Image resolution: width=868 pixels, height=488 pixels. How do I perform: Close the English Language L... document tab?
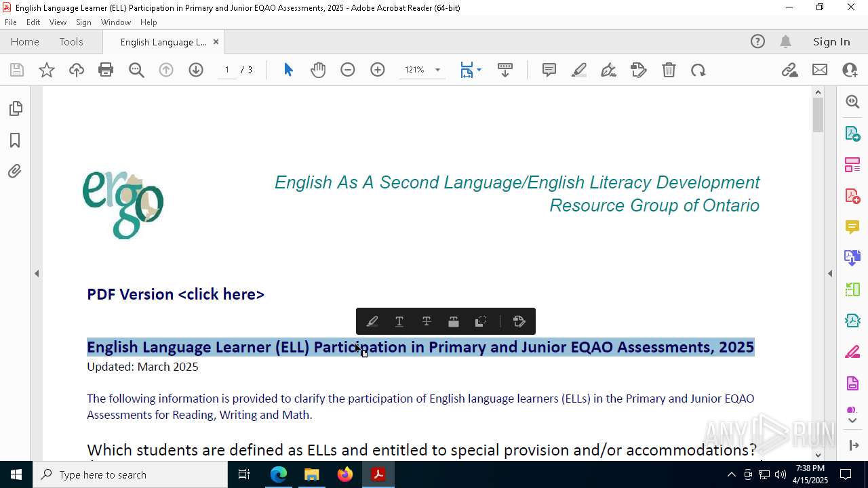tap(216, 42)
